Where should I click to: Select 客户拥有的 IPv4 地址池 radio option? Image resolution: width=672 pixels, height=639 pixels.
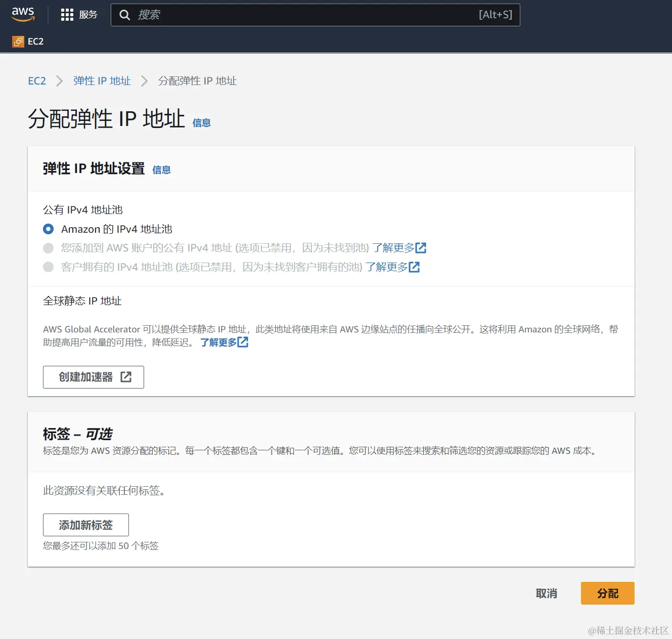[49, 267]
